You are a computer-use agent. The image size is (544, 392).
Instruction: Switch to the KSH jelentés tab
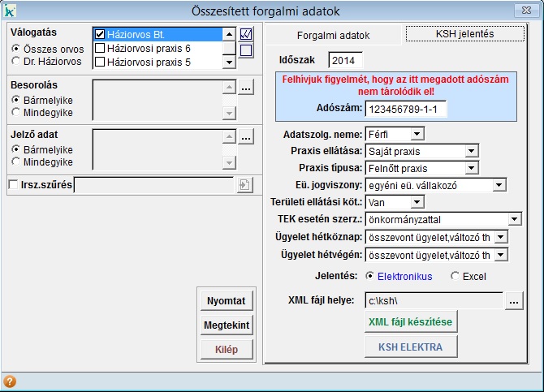464,34
